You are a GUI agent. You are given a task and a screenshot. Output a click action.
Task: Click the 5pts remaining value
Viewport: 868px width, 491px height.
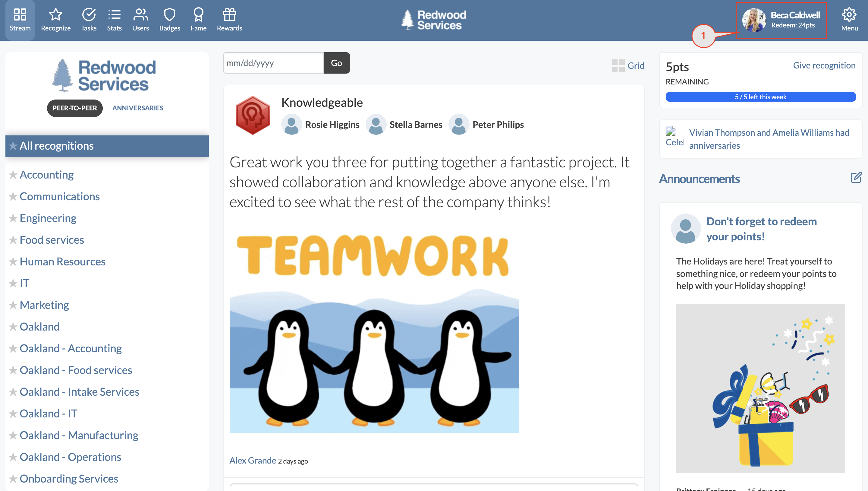click(677, 67)
